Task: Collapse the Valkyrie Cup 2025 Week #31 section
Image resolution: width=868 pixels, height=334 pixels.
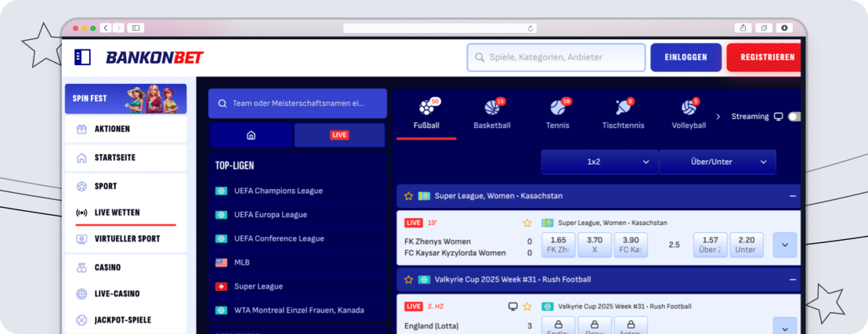Action: [x=793, y=280]
